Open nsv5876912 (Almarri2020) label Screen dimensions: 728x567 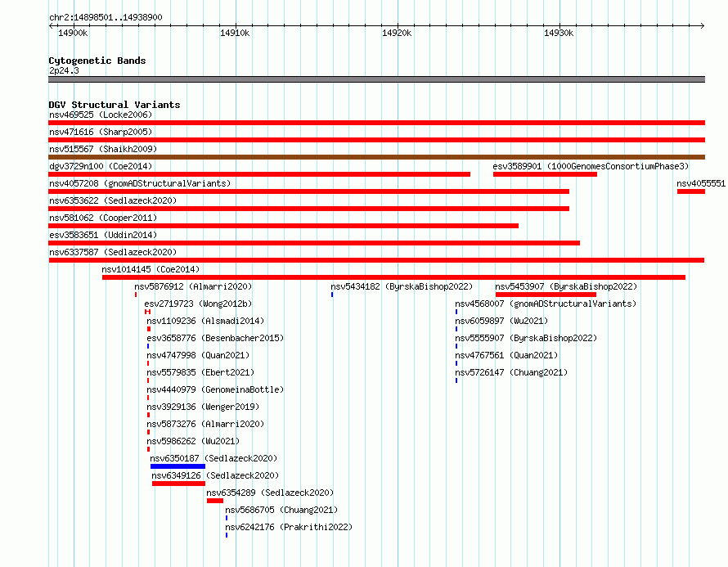(x=193, y=286)
